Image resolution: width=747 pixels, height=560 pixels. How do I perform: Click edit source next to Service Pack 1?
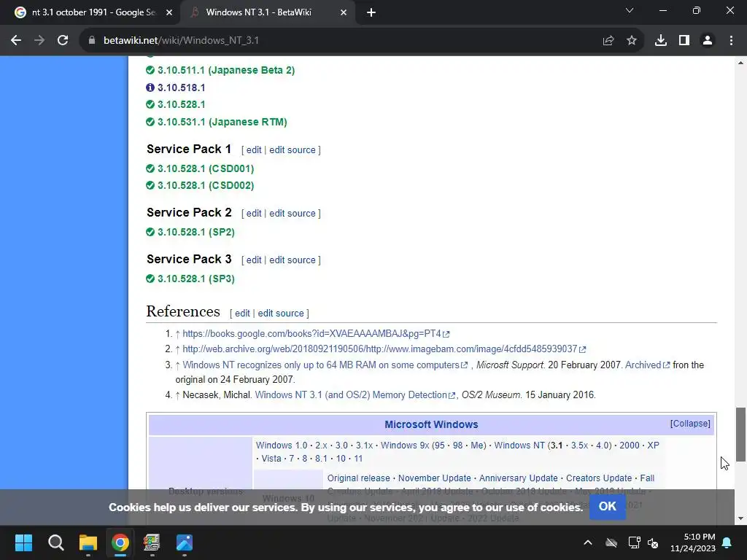[292, 150]
